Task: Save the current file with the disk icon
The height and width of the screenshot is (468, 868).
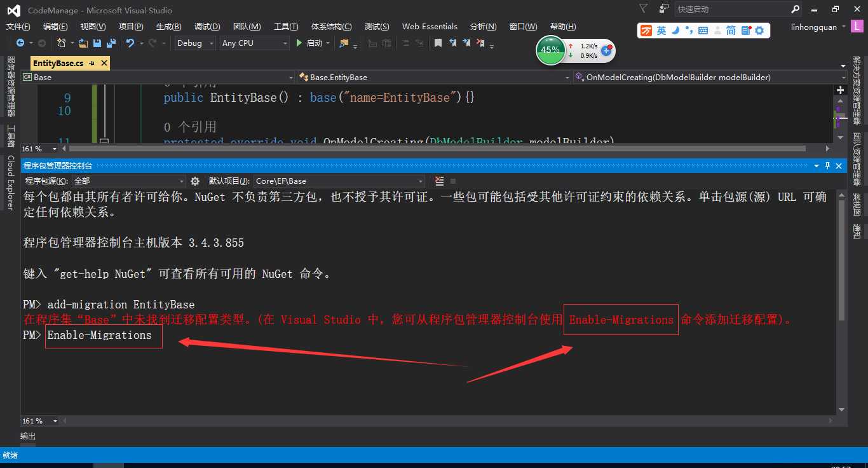Action: click(x=97, y=43)
